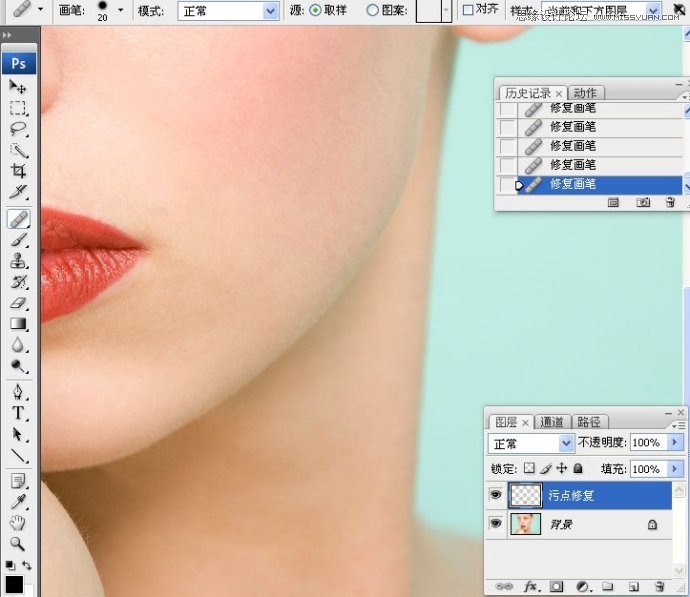The height and width of the screenshot is (597, 690).
Task: Hide the 背景 layer
Action: click(496, 524)
